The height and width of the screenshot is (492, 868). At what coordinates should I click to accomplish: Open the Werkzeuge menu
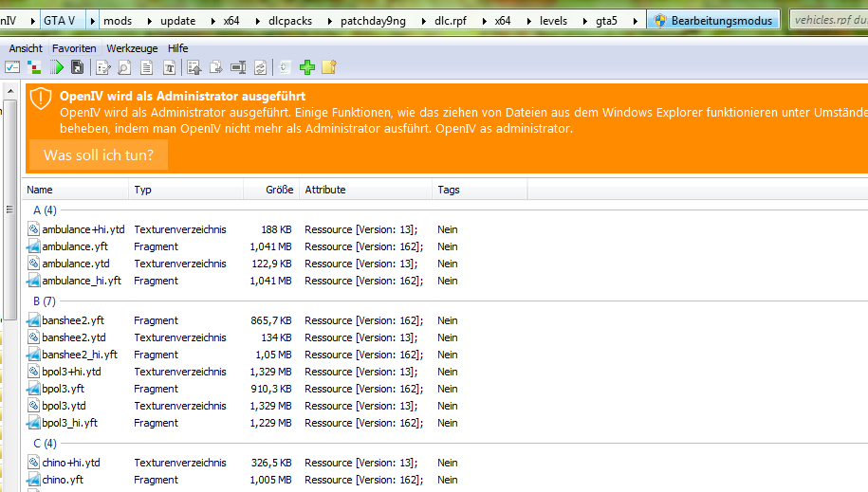(132, 48)
